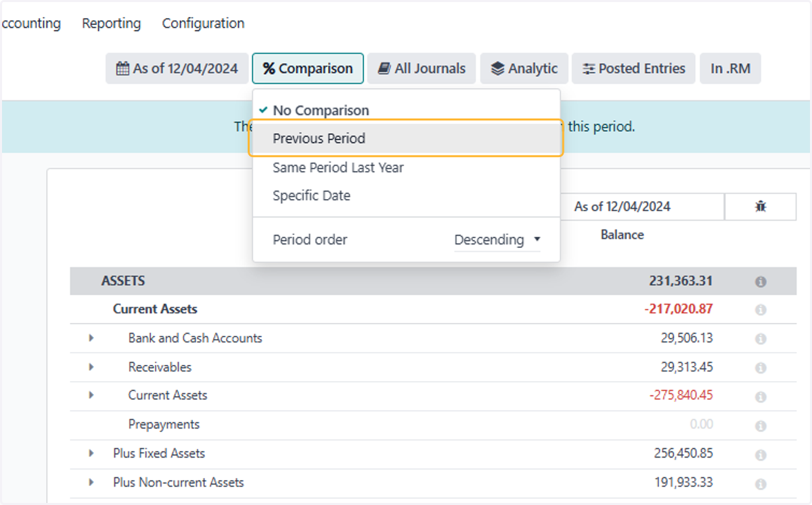Click info icon beside -217,020.87
812x505 pixels.
761,310
